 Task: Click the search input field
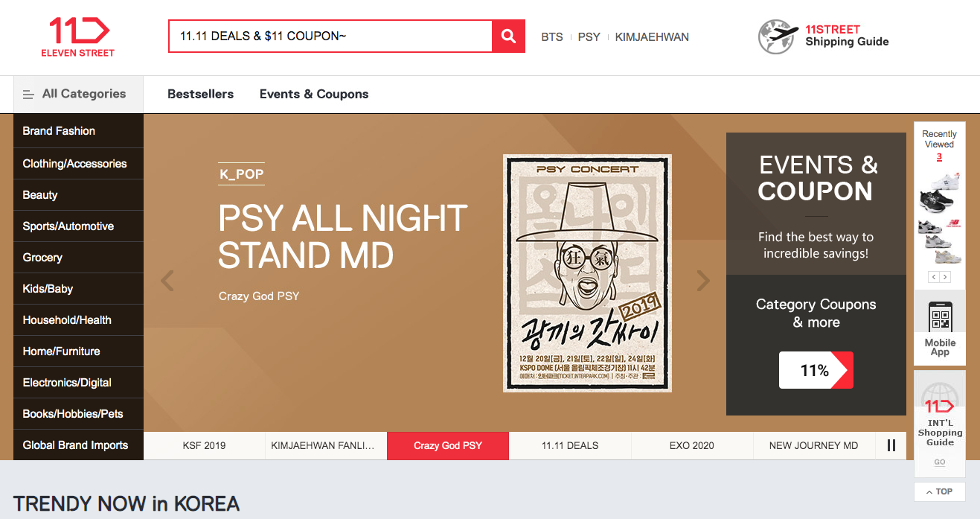(330, 36)
